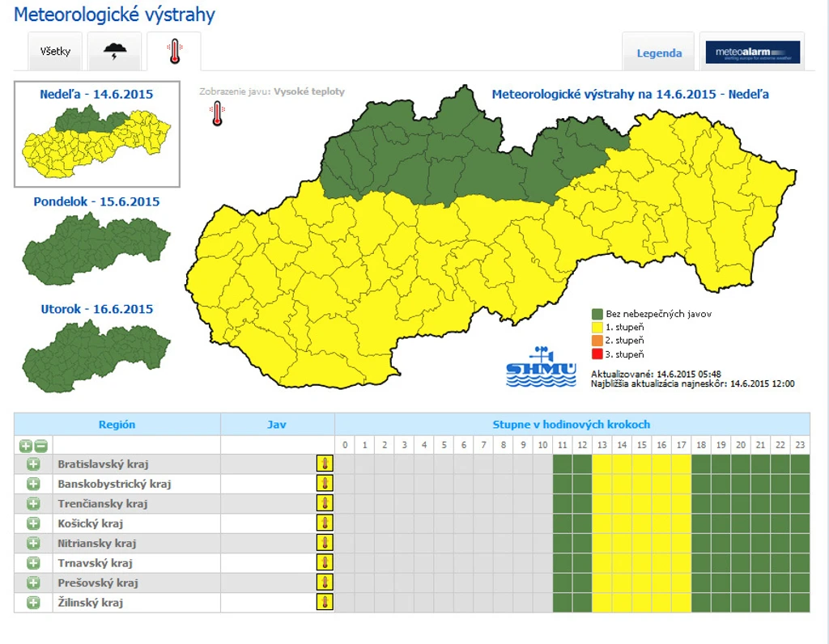The height and width of the screenshot is (644, 829).
Task: Select Utorok 16.6.2015 date heading
Action: pos(97,309)
